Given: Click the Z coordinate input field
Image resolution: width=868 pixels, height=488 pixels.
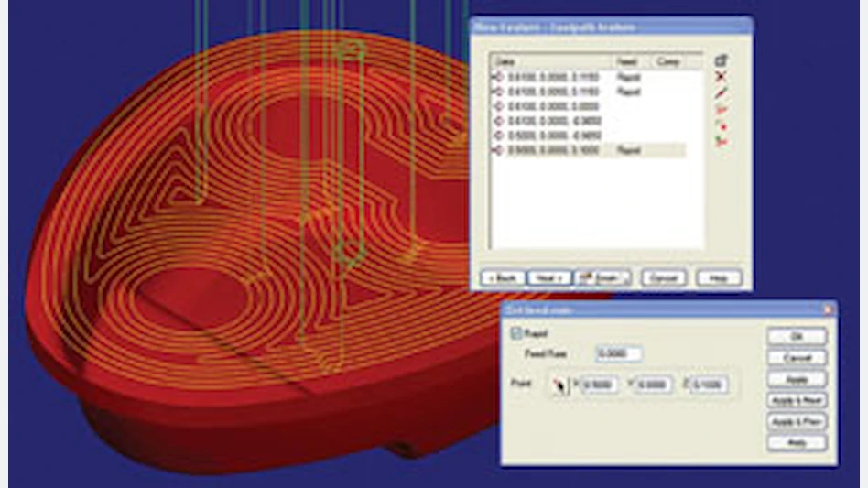Looking at the screenshot, I should pyautogui.click(x=710, y=385).
